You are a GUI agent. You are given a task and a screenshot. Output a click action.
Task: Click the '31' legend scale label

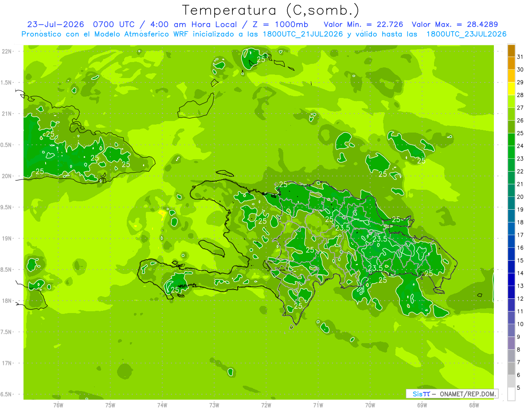coord(520,57)
